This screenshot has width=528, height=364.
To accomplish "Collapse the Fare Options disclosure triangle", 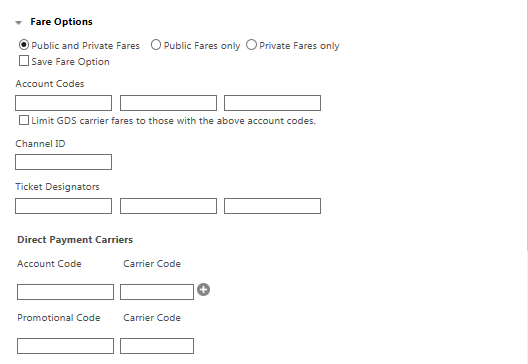I will [19, 23].
